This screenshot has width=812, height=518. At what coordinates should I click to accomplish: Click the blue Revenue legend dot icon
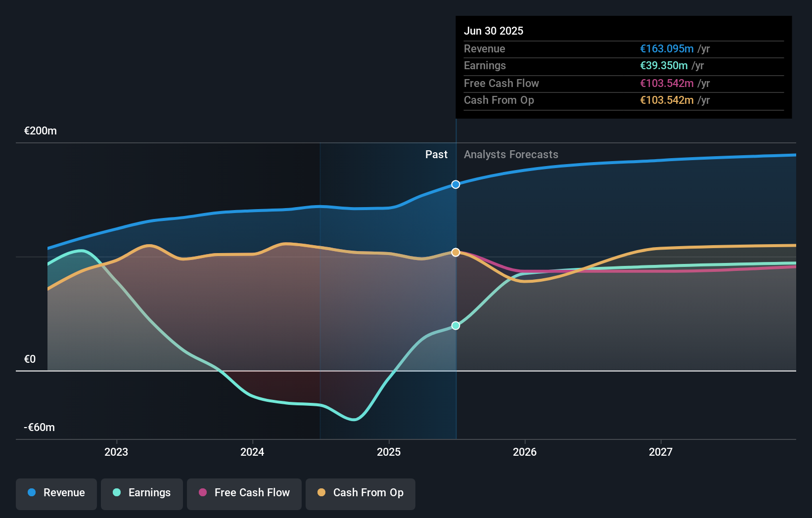31,493
